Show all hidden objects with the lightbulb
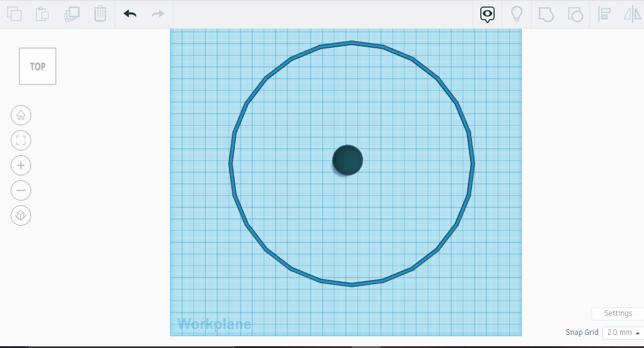Image resolution: width=644 pixels, height=348 pixels. 516,14
